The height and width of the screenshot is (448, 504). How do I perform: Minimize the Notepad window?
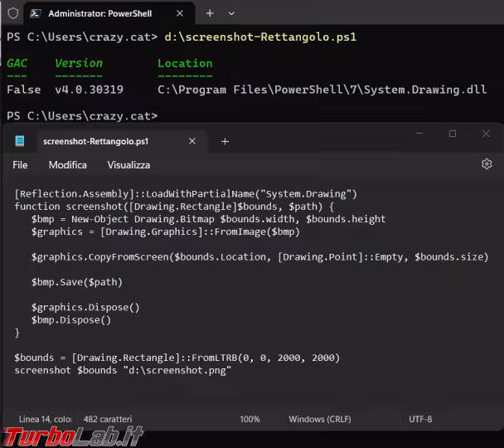coord(419,133)
